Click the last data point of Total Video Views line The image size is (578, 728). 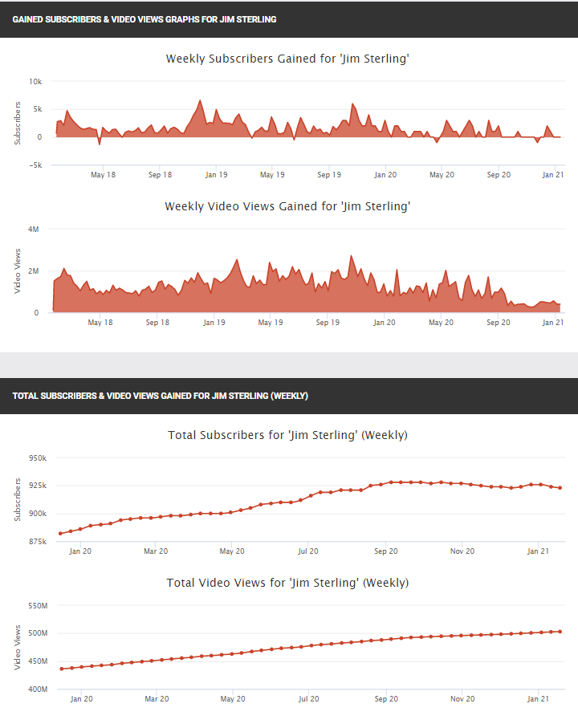[560, 632]
